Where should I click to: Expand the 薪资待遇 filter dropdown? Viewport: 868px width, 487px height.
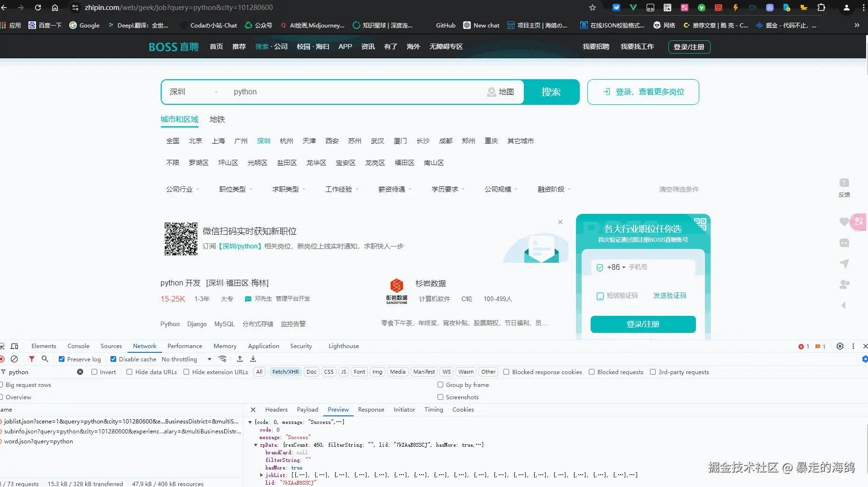395,189
